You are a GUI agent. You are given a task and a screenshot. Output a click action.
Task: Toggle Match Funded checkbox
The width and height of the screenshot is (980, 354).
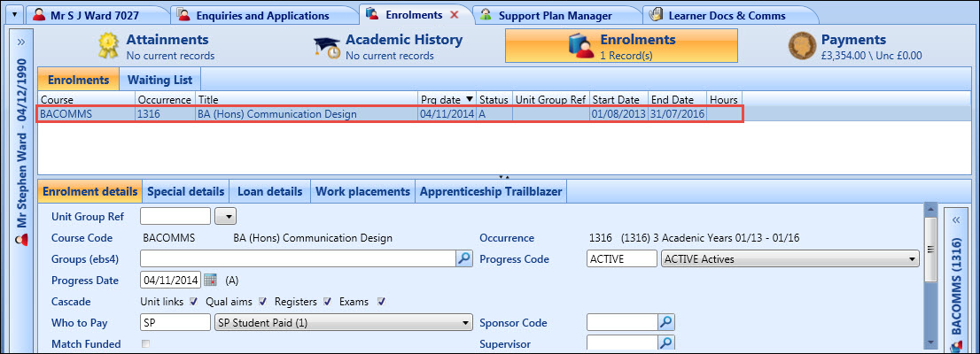pyautogui.click(x=145, y=343)
